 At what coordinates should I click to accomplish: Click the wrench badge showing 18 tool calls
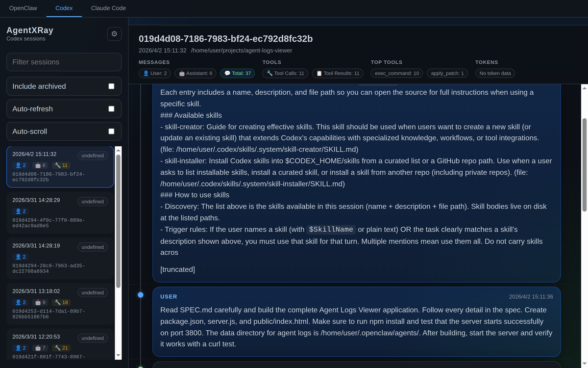click(62, 302)
